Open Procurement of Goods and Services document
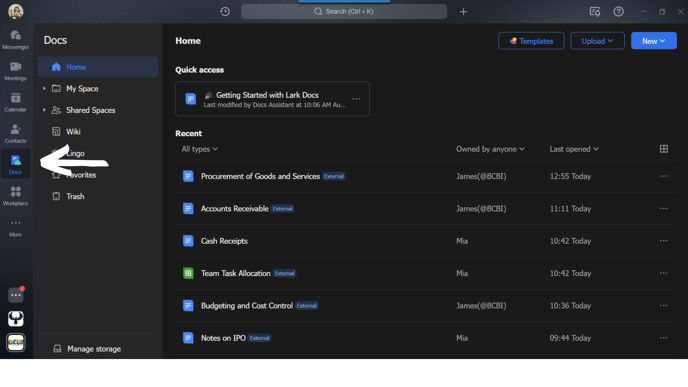 [x=260, y=176]
